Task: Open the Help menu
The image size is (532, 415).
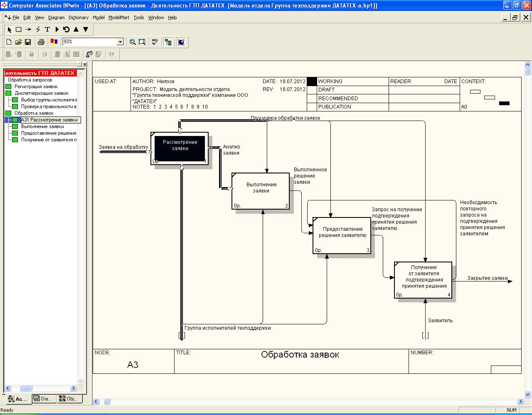Action: point(172,17)
